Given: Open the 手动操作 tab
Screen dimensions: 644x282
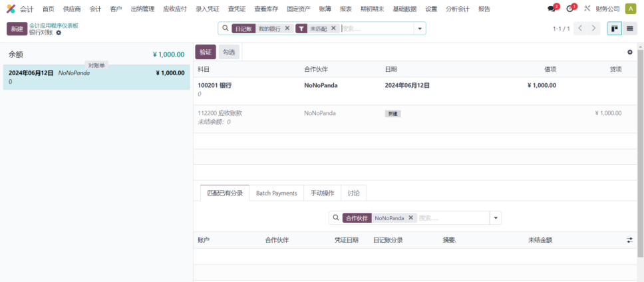Looking at the screenshot, I should coord(322,193).
